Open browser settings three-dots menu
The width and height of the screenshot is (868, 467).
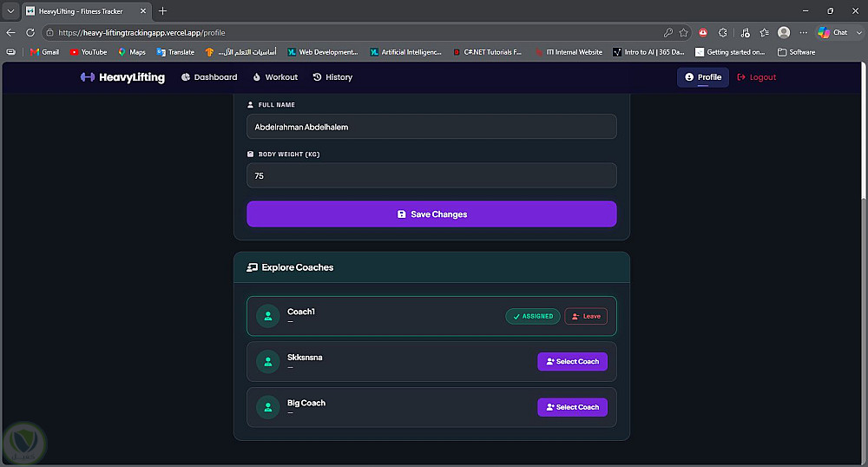803,33
